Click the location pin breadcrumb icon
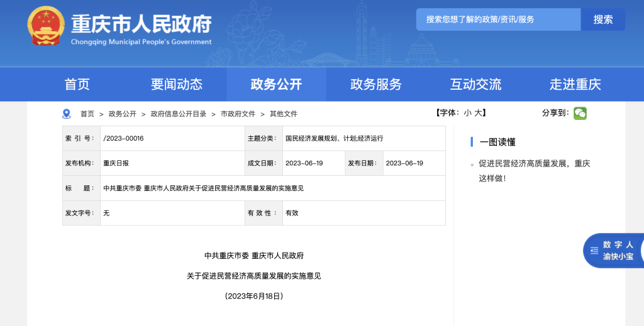The width and height of the screenshot is (644, 326). [x=67, y=114]
